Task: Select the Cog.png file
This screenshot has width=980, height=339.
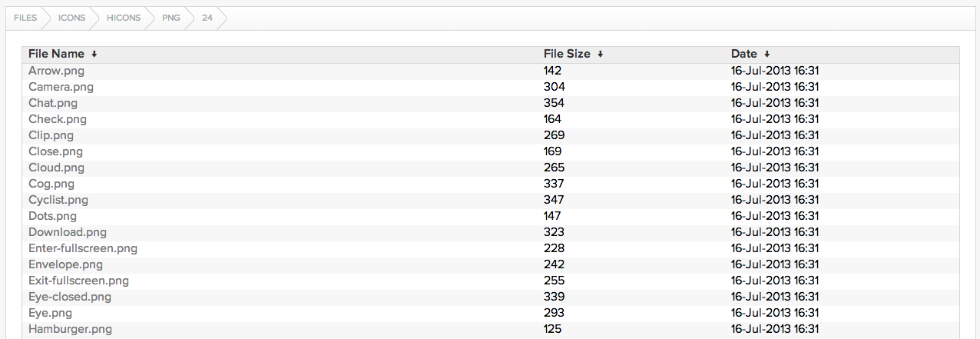Action: (51, 184)
